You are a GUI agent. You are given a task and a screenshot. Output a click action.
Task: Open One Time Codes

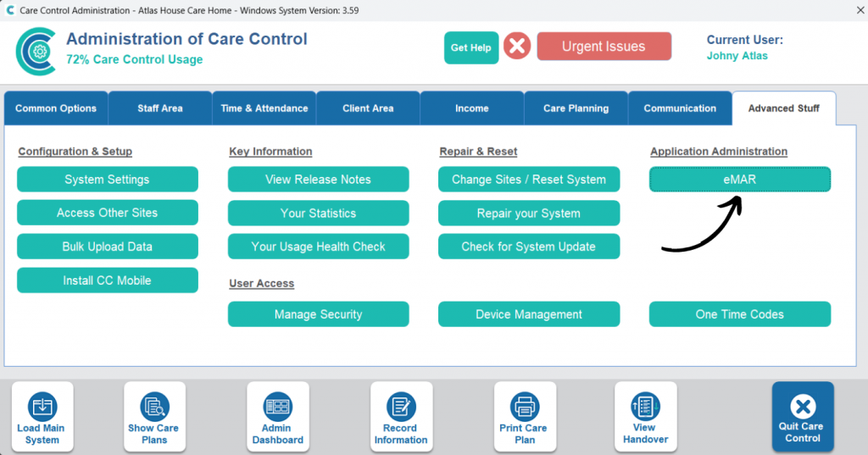pyautogui.click(x=740, y=314)
